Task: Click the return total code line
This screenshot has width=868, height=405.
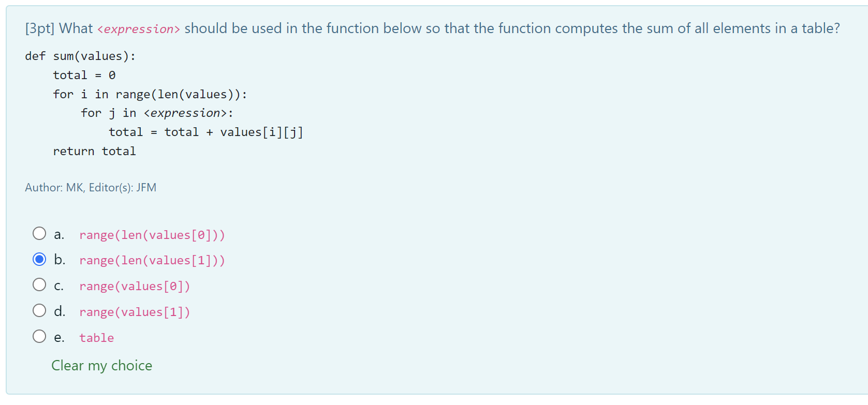Action: 94,151
